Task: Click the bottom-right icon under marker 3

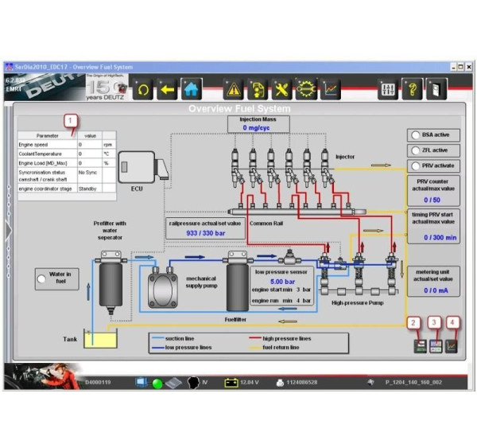Action: coord(435,346)
